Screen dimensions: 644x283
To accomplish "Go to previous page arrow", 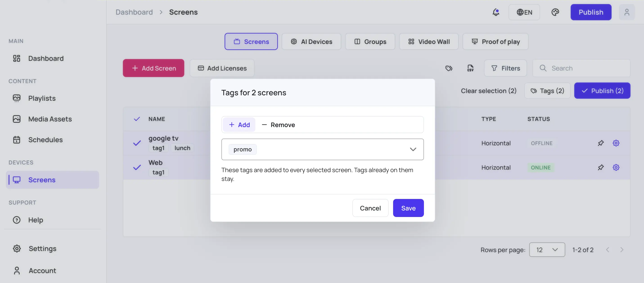I will (x=607, y=250).
